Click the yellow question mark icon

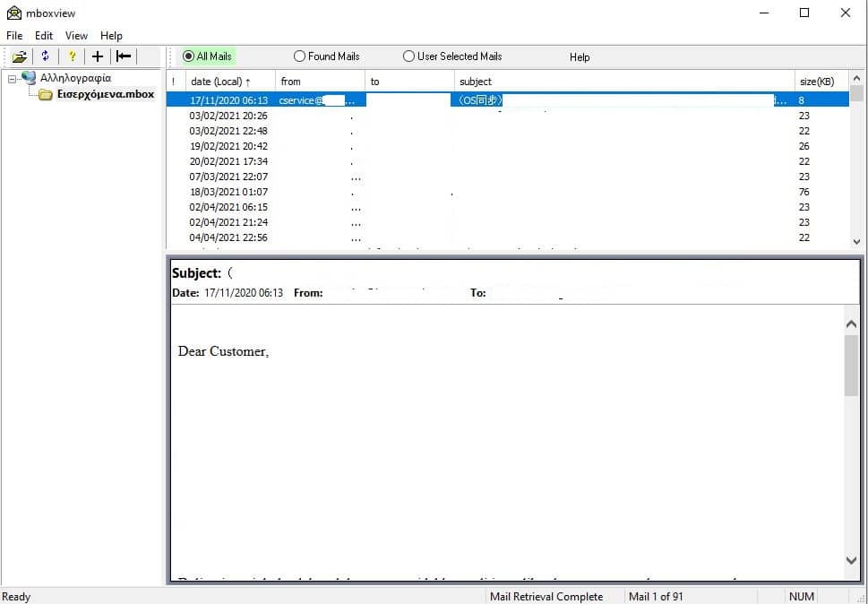tap(72, 56)
